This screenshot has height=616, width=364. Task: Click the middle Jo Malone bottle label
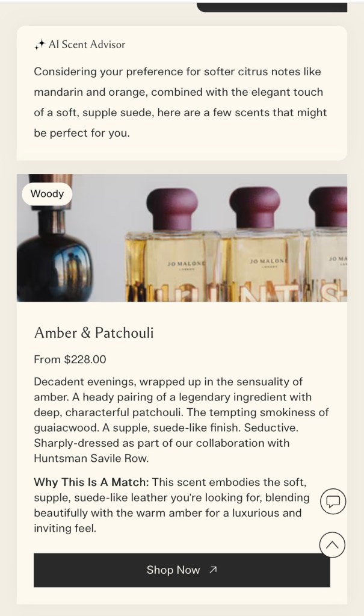267,261
